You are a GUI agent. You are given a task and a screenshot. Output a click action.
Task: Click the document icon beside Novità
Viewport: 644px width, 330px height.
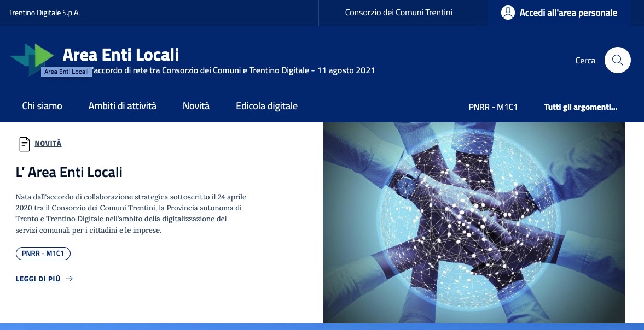coord(25,144)
